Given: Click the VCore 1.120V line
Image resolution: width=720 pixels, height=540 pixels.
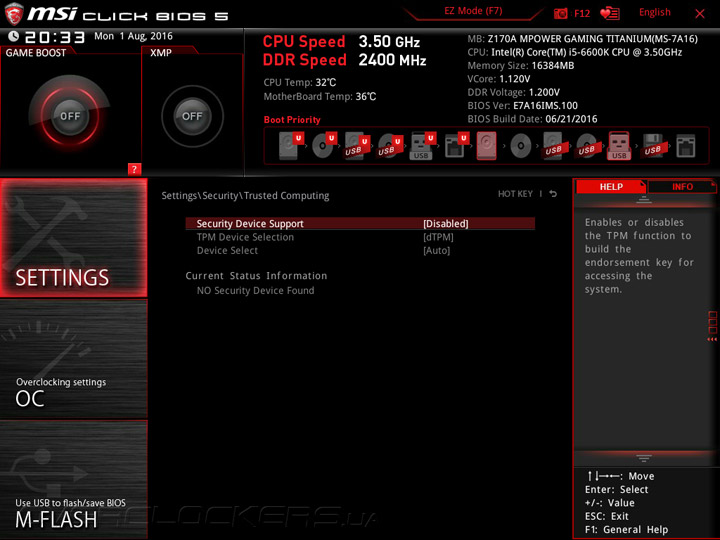Looking at the screenshot, I should click(499, 79).
